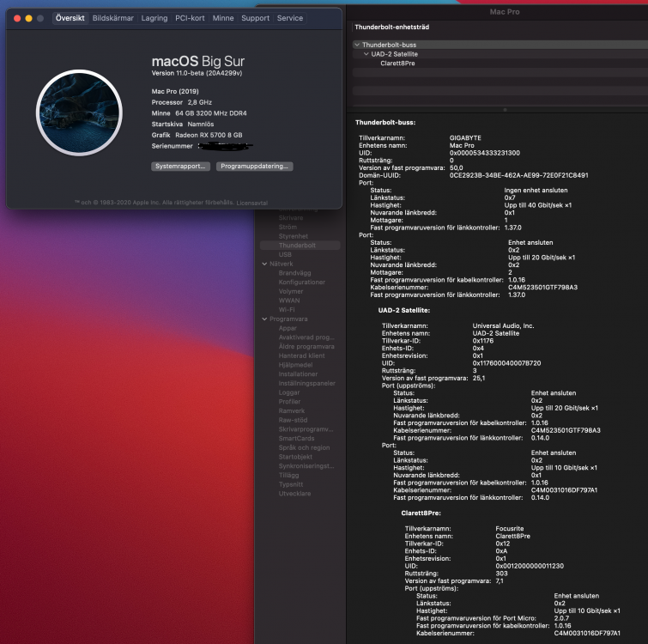Open Hjälpmedel in the sidebar
The width and height of the screenshot is (648, 644).
click(295, 365)
